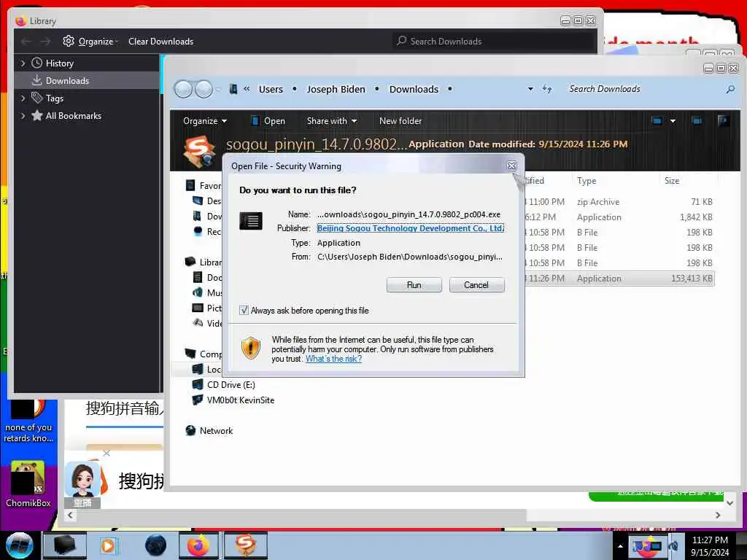Screen dimensions: 747x560
Task: Click the Windows Start orb
Action: 20,545
